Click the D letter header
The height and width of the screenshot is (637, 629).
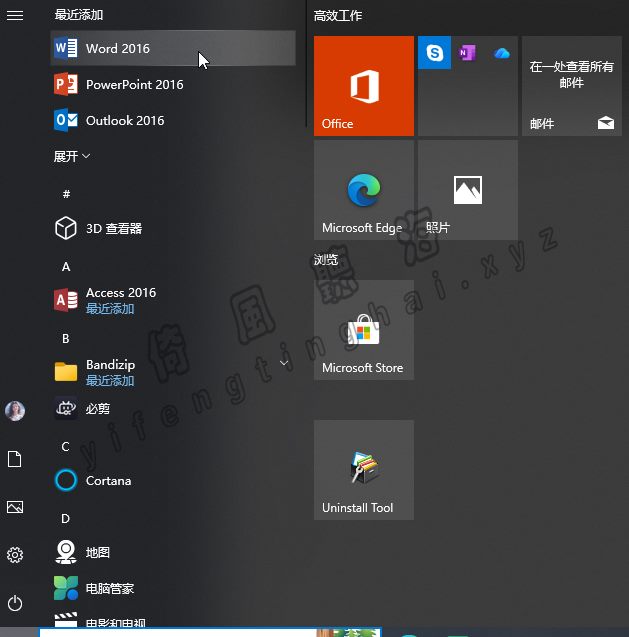[x=65, y=518]
